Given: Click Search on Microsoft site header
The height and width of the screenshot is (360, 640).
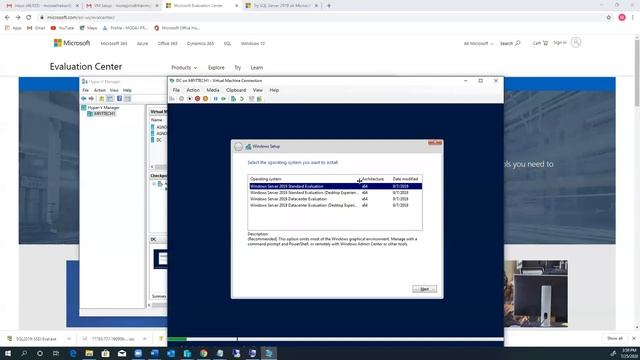Looking at the screenshot, I should (510, 43).
